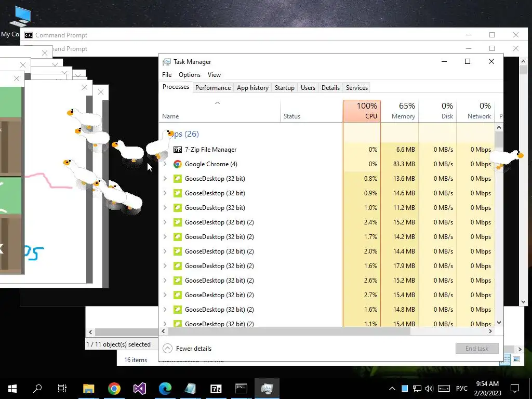Switch to Command Prompt on taskbar

(241, 389)
